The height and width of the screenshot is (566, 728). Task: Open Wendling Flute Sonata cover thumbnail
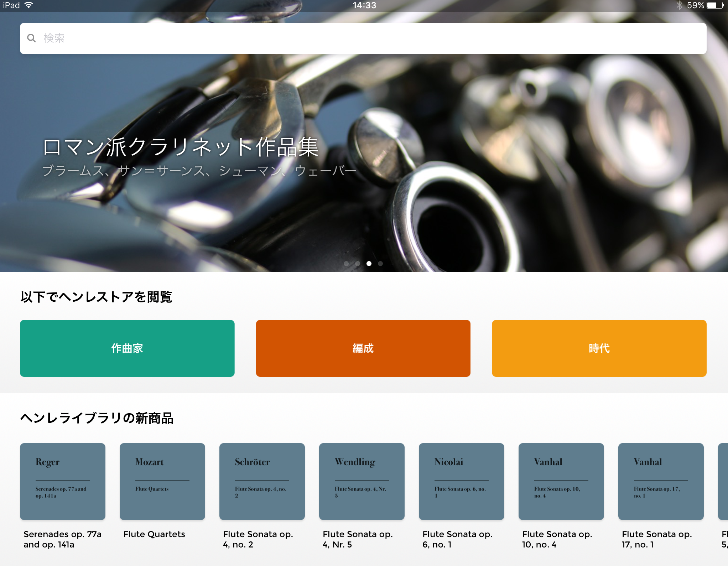click(x=362, y=481)
